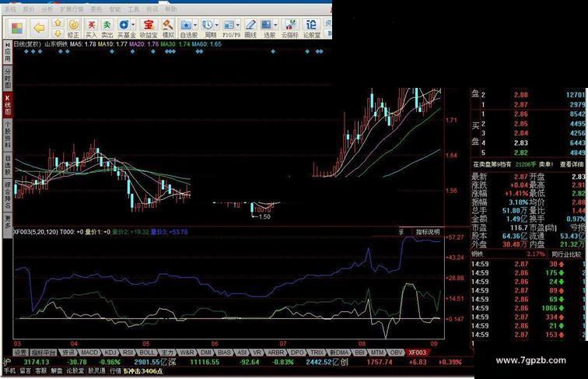
Task: Select the 自选股 sidebar tab
Action: point(8,164)
